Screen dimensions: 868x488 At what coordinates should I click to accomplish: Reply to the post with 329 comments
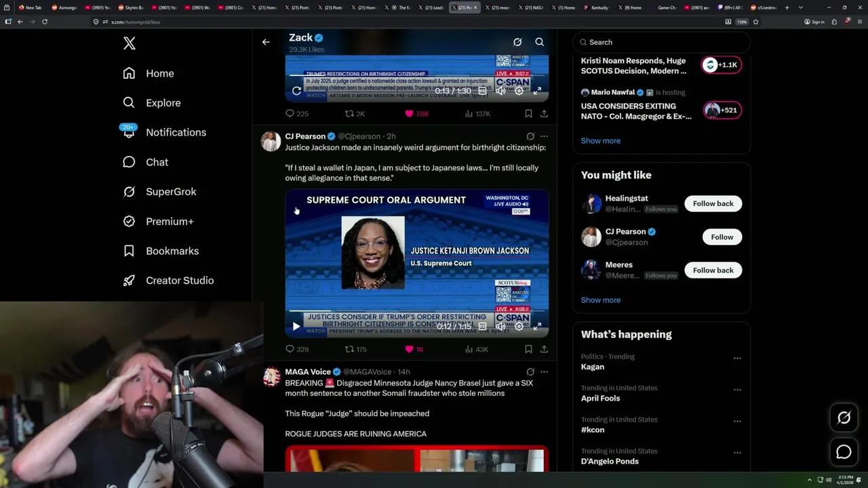tap(296, 350)
